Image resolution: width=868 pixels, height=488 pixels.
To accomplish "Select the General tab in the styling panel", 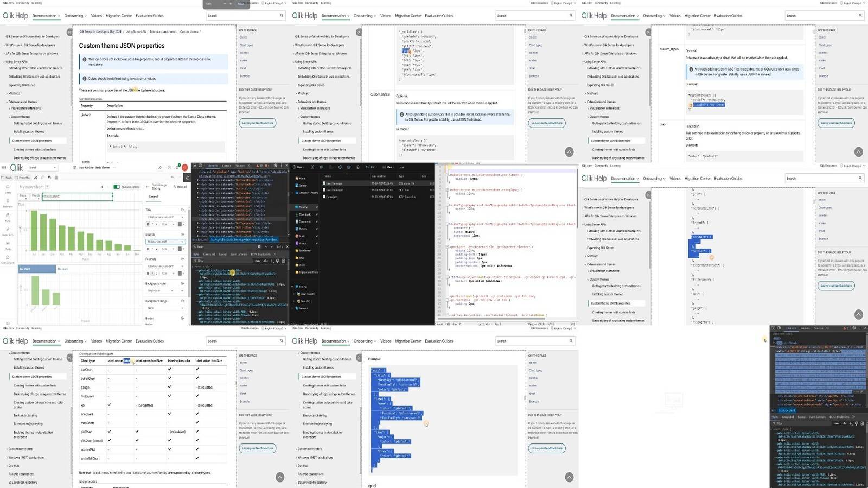I will (x=154, y=197).
